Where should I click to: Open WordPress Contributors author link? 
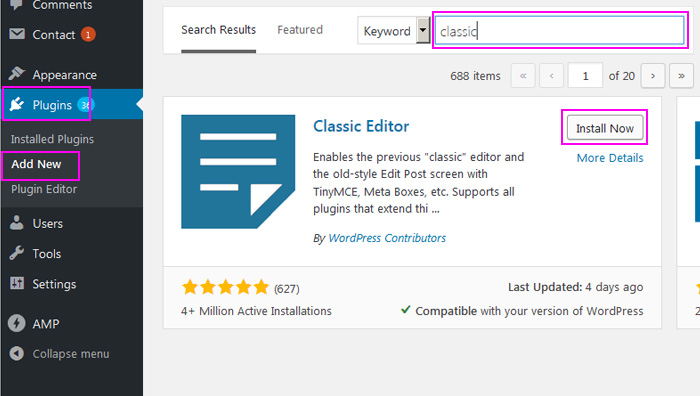(387, 238)
